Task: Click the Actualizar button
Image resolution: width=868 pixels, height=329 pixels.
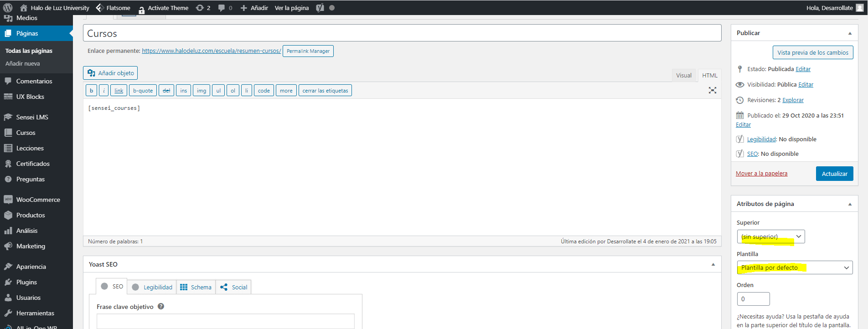Action: (x=834, y=174)
